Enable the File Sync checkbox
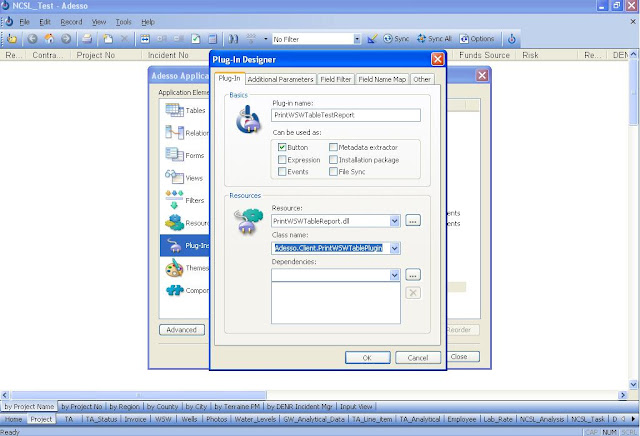The height and width of the screenshot is (436, 640). pyautogui.click(x=333, y=171)
